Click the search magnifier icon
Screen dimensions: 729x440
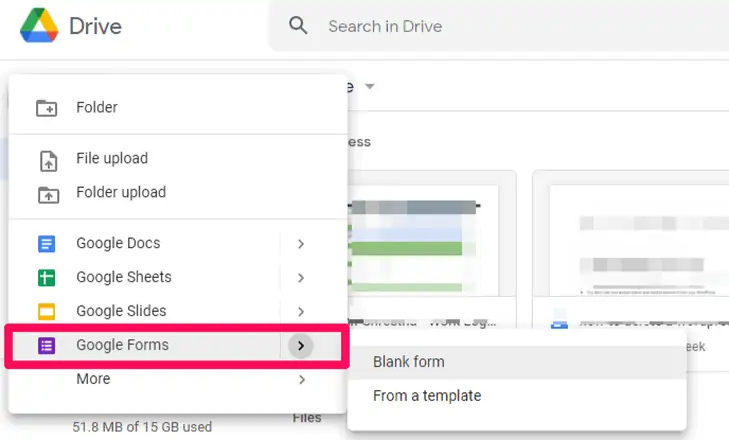click(x=298, y=26)
